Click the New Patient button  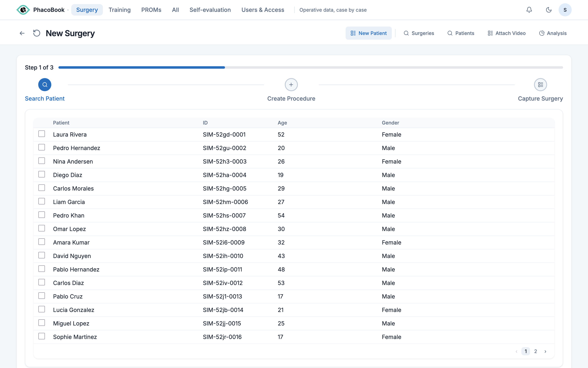(369, 33)
